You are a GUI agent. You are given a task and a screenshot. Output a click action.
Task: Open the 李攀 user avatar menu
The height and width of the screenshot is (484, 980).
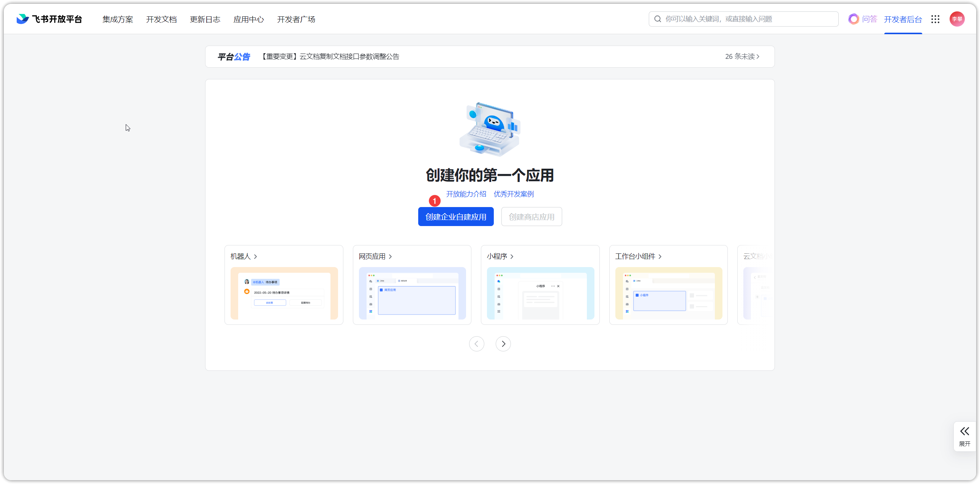957,19
